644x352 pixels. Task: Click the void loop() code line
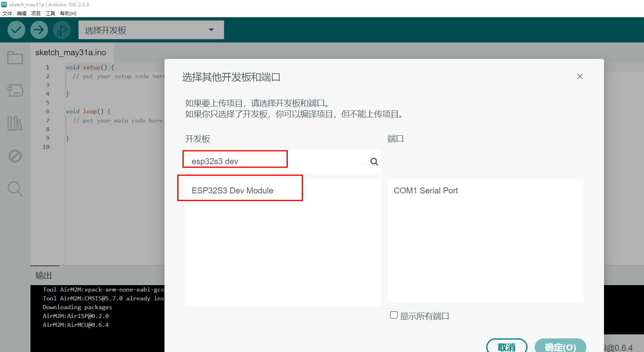point(88,111)
